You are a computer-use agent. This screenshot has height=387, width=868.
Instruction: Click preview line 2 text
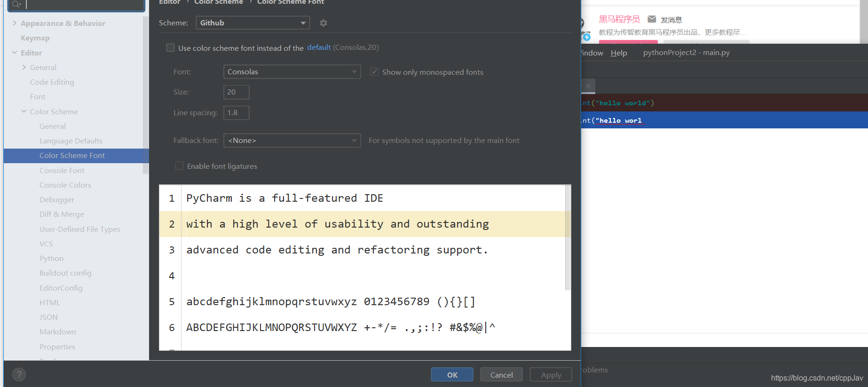pos(338,224)
